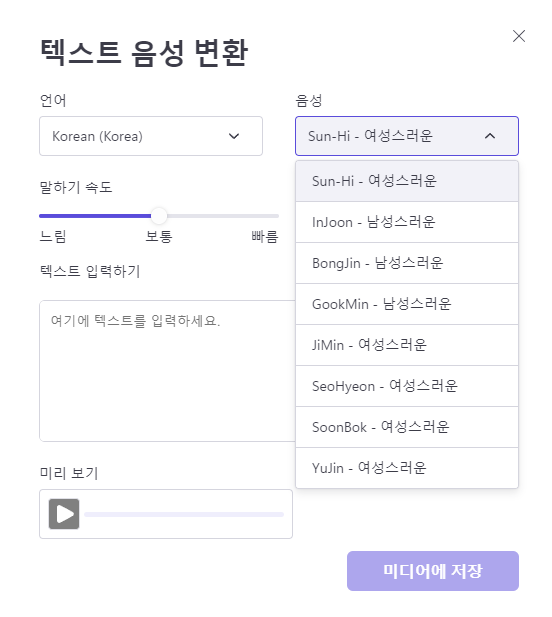Click the preview audio progress bar
This screenshot has width=552, height=617.
184,514
